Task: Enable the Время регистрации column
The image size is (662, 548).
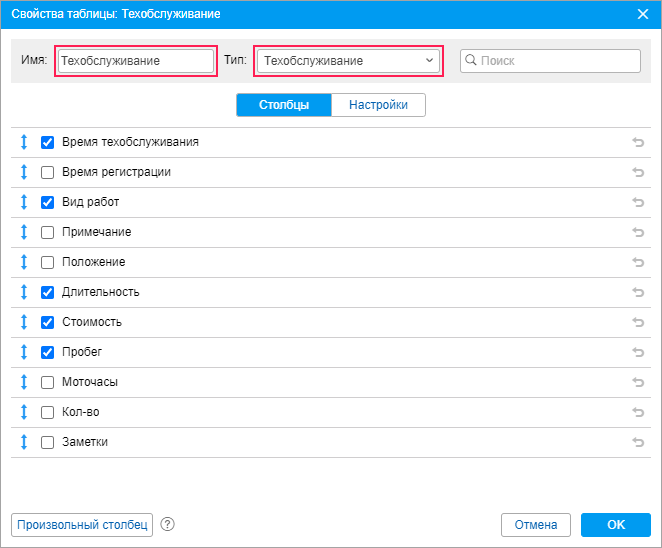Action: point(47,172)
